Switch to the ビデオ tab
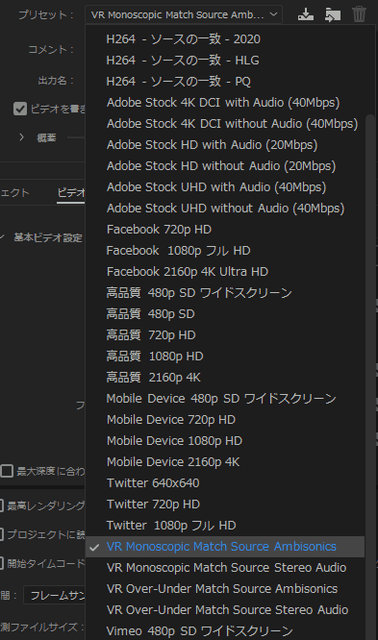This screenshot has width=378, height=640. (71, 192)
